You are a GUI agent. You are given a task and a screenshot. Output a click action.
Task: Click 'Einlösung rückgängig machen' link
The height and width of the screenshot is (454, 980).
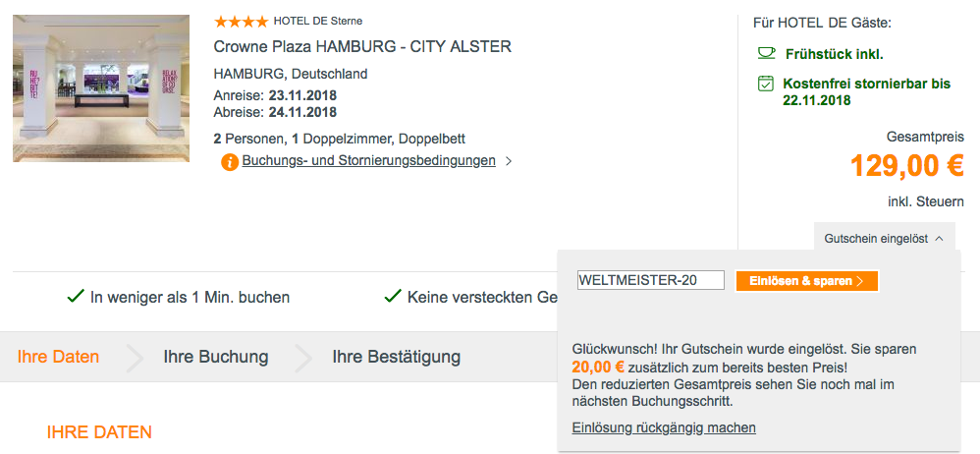664,427
